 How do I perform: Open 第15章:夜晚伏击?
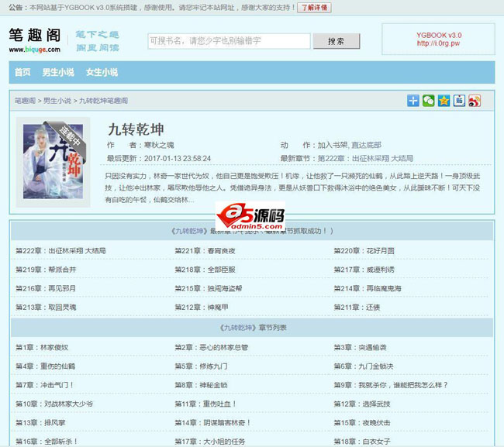(362, 423)
